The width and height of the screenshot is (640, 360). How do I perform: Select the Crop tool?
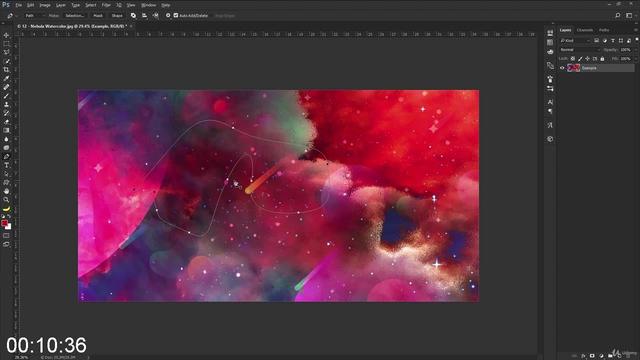[x=6, y=70]
